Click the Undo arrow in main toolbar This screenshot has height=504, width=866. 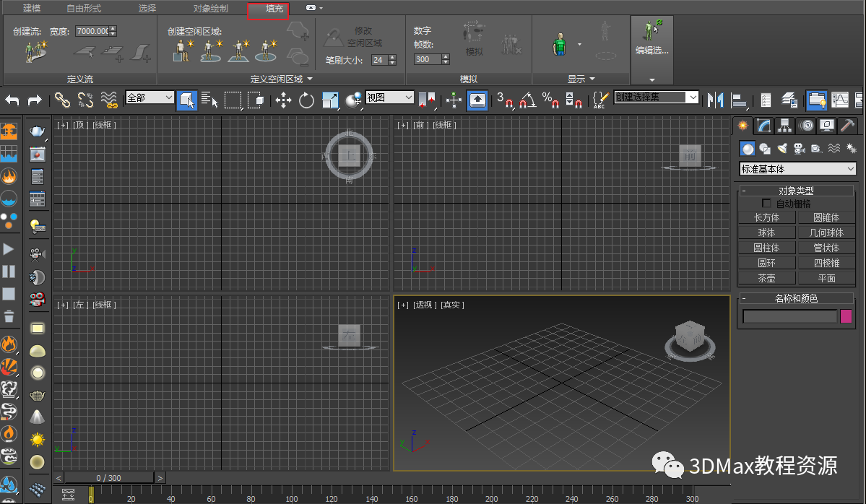(x=12, y=100)
